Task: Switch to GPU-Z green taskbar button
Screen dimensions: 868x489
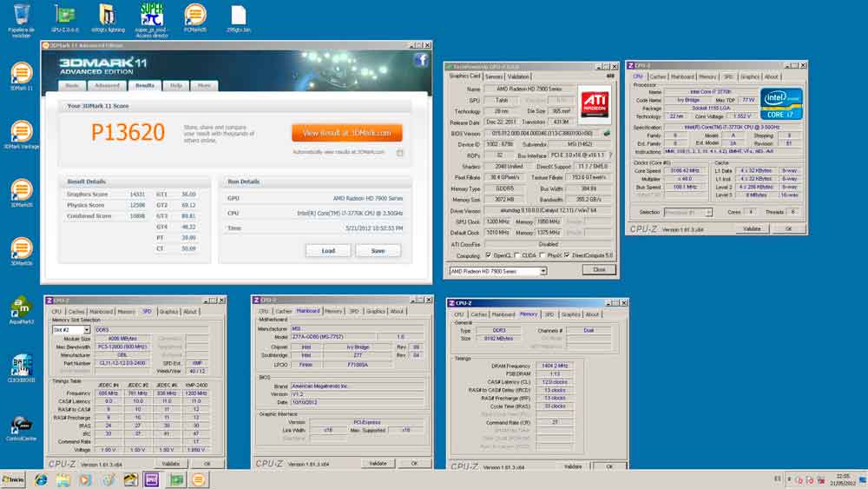Action: [x=176, y=479]
